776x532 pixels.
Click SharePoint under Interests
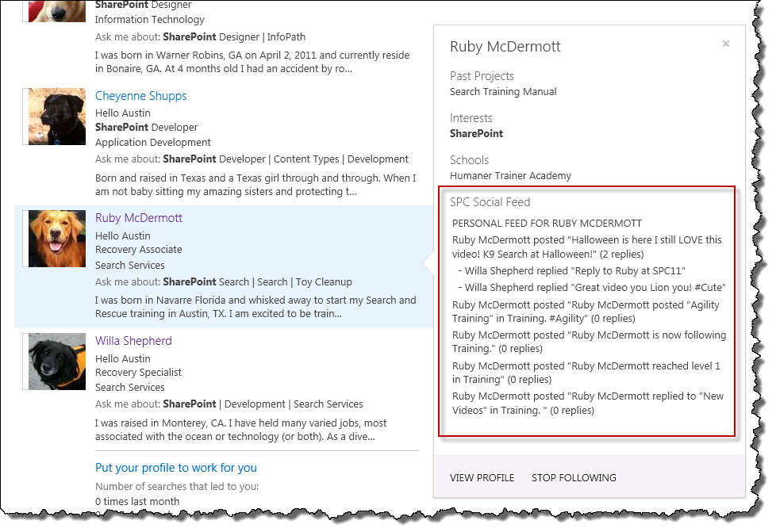(476, 133)
